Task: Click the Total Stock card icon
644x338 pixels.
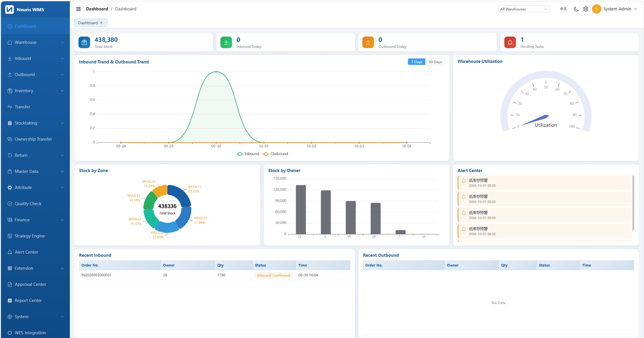Action: pos(84,42)
